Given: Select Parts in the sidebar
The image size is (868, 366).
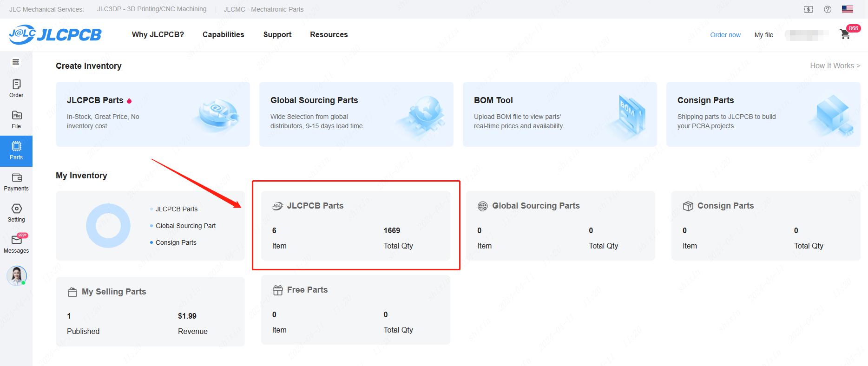Looking at the screenshot, I should [16, 151].
